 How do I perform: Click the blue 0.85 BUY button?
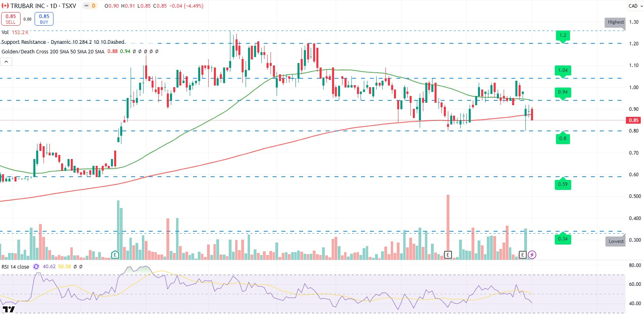tap(44, 19)
